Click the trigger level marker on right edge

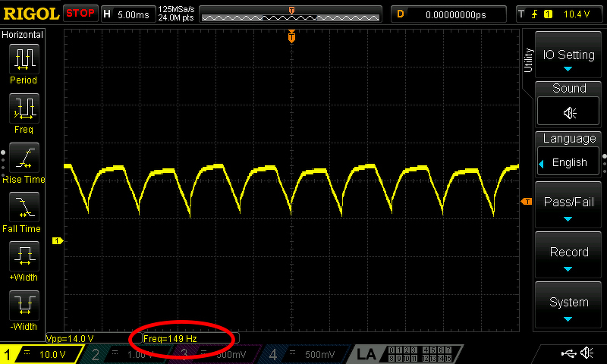point(527,201)
